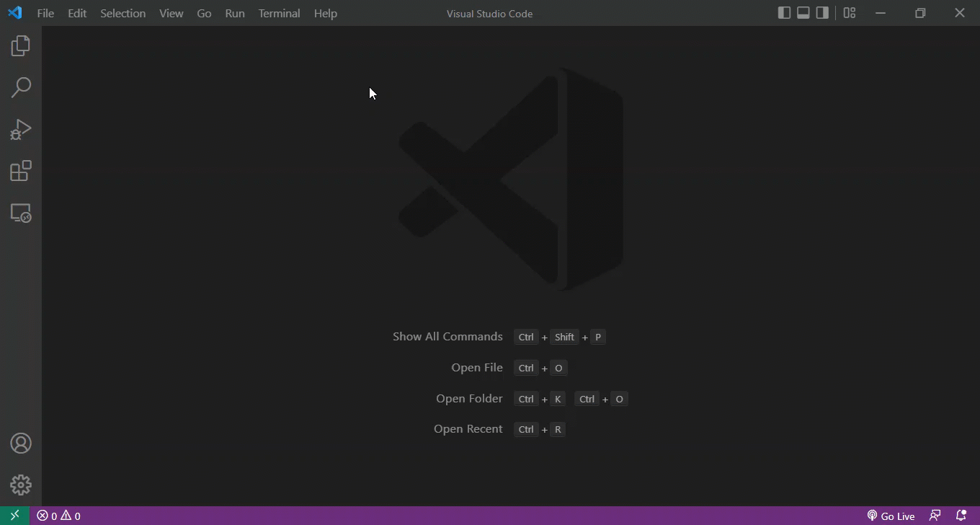Click Go Live in status bar
980x525 pixels.
pyautogui.click(x=891, y=516)
